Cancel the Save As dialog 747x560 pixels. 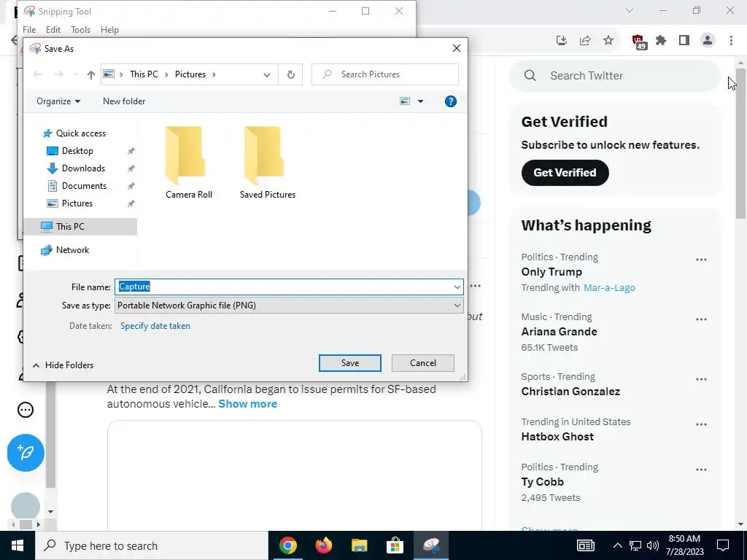[x=422, y=363]
